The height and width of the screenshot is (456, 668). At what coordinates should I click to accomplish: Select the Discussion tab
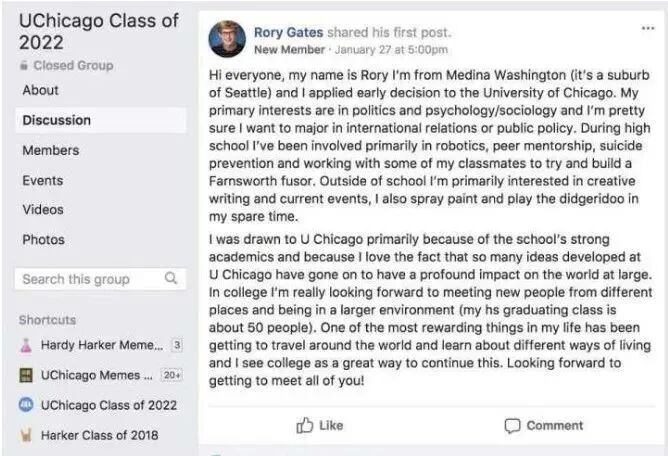coord(56,120)
